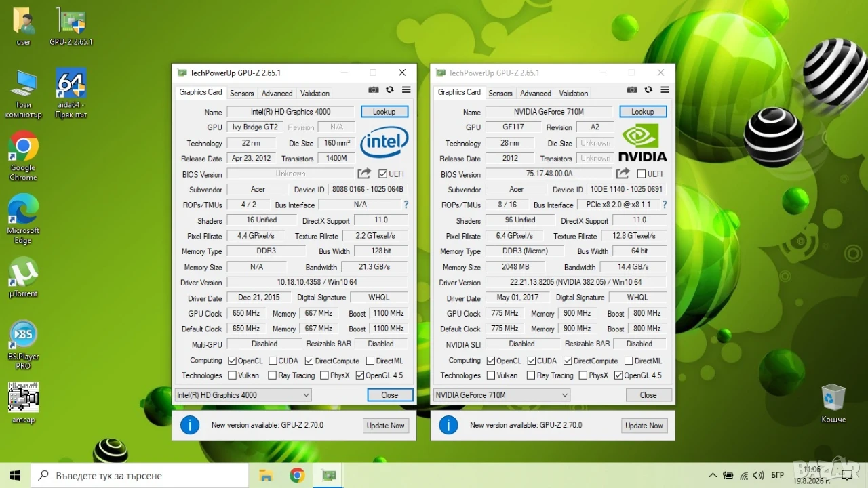Click the Close button in the Intel window
Image resolution: width=868 pixels, height=488 pixels.
pos(390,395)
